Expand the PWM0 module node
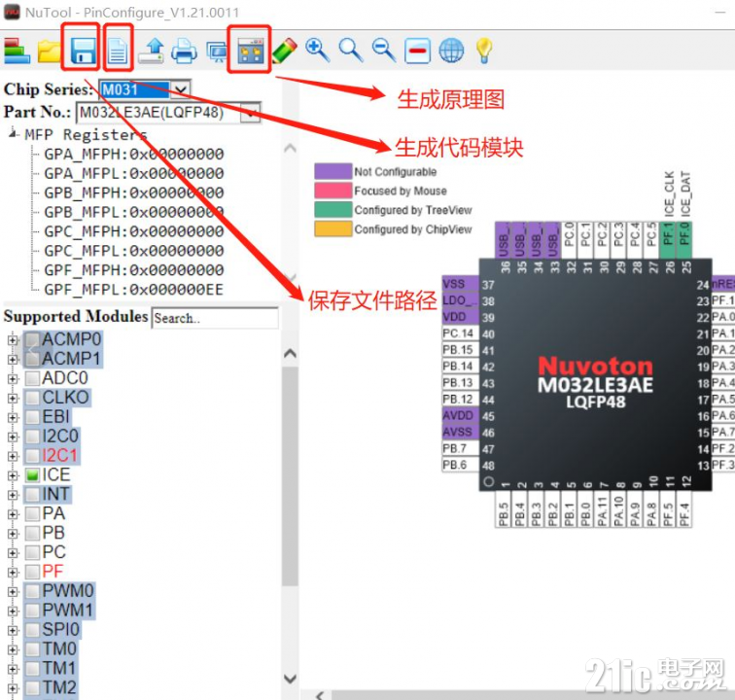Image resolution: width=735 pixels, height=700 pixels. coord(13,591)
